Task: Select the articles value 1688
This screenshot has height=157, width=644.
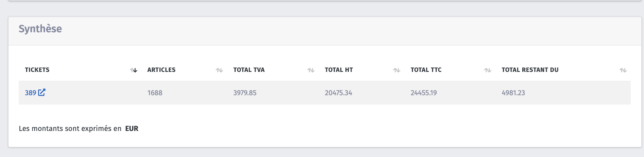Action: (155, 93)
